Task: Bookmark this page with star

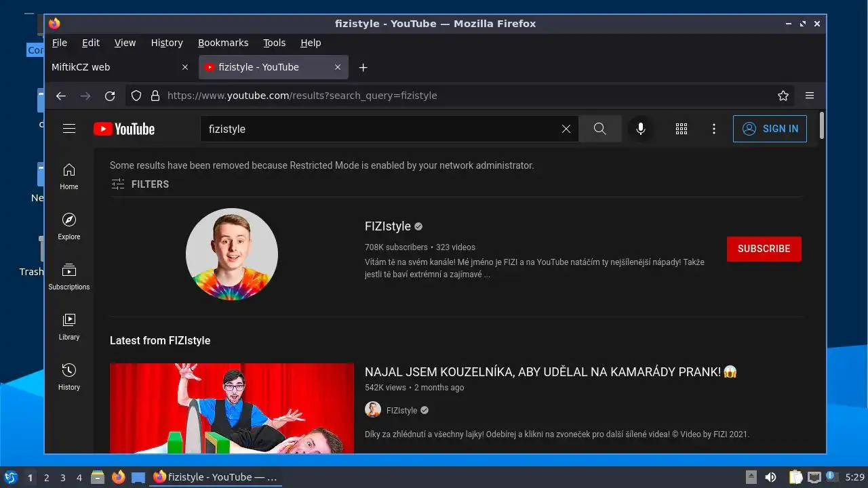Action: [783, 96]
